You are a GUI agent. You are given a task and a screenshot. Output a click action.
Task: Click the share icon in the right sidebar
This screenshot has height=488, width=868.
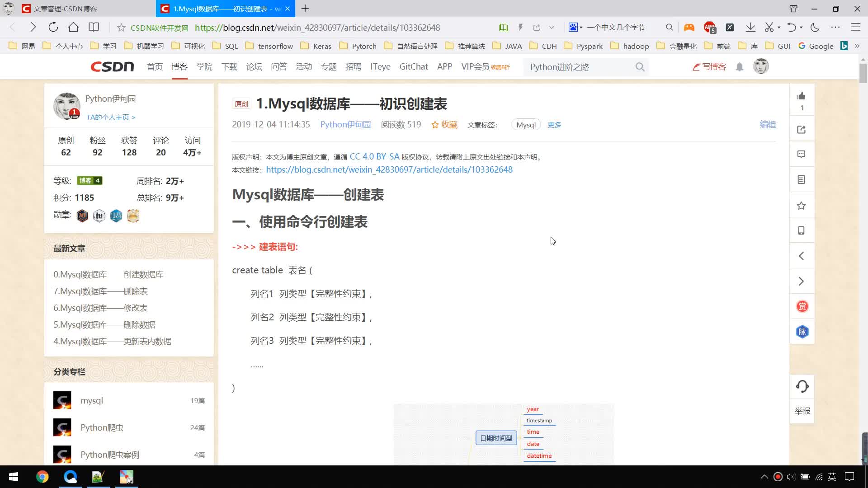click(802, 130)
